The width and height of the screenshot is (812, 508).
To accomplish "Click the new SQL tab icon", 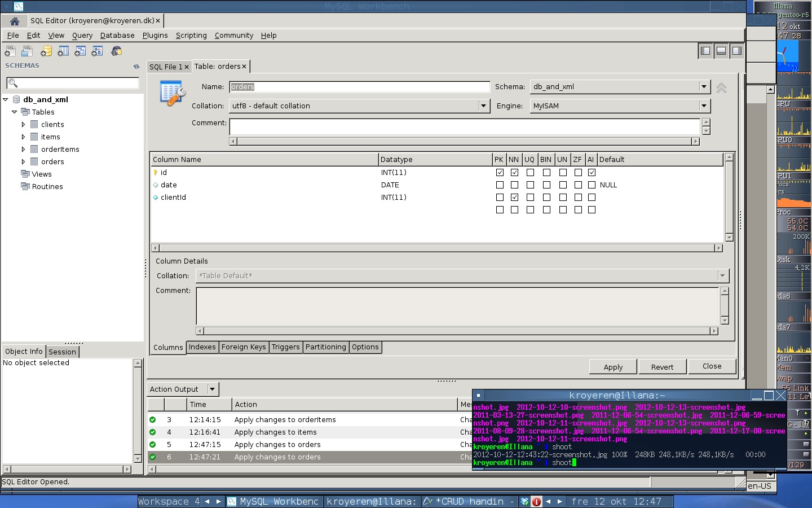I will 10,51.
